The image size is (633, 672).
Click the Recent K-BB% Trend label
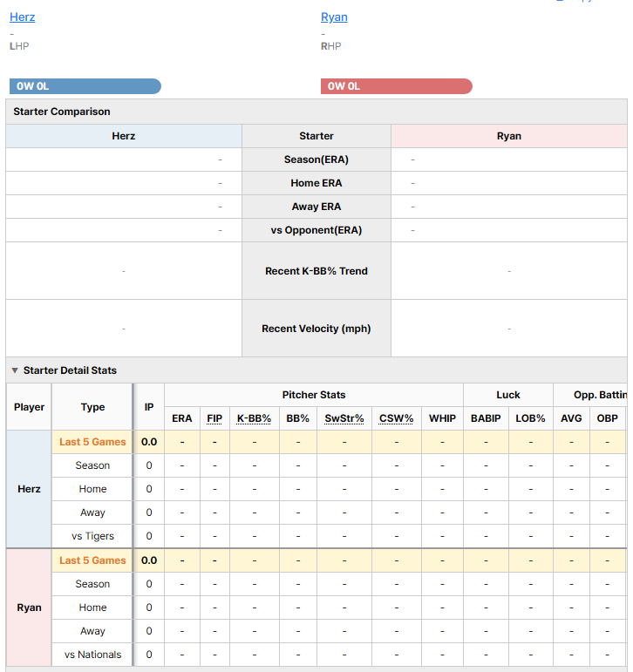(x=316, y=271)
